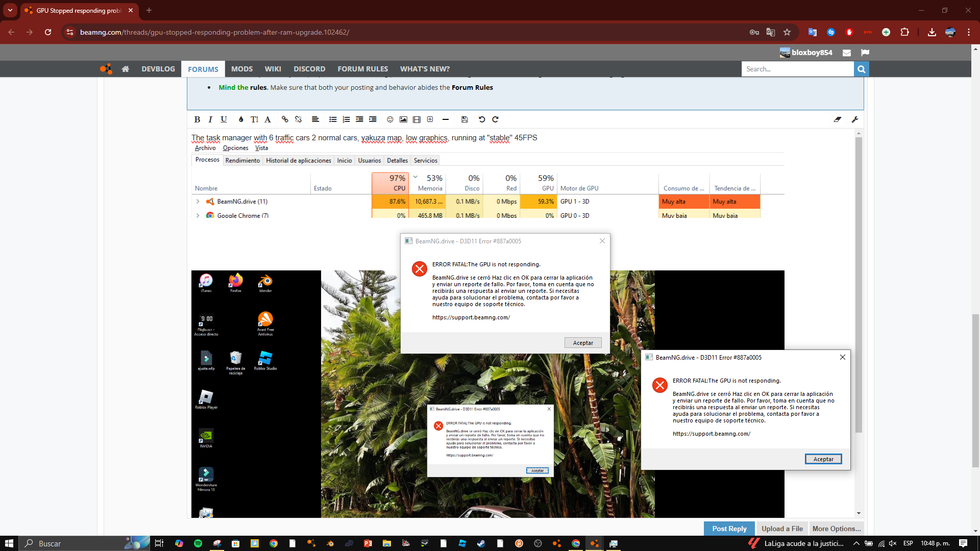Open the inbox envelope icon
The image size is (980, 551).
pyautogui.click(x=847, y=53)
